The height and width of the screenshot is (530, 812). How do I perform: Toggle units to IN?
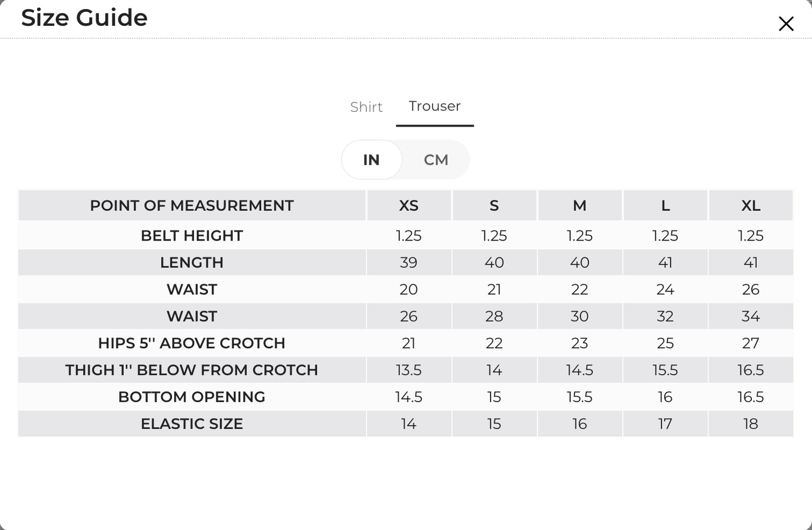pyautogui.click(x=371, y=160)
